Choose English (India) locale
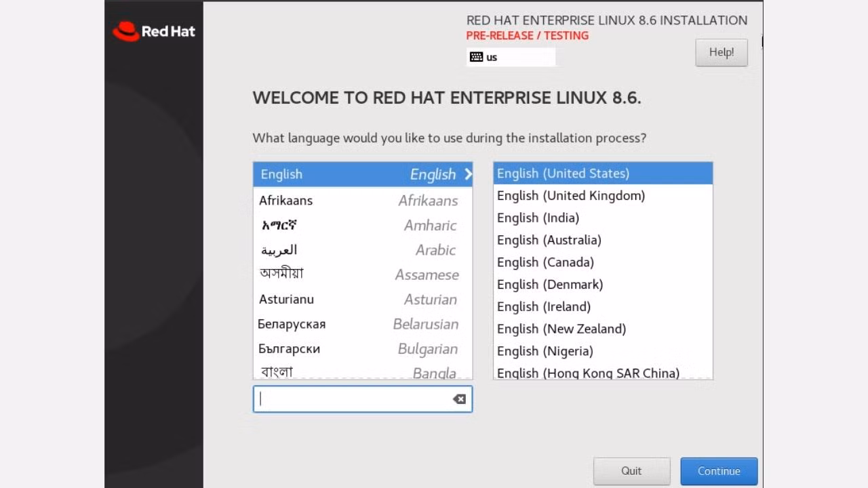The image size is (868, 488). [x=603, y=218]
